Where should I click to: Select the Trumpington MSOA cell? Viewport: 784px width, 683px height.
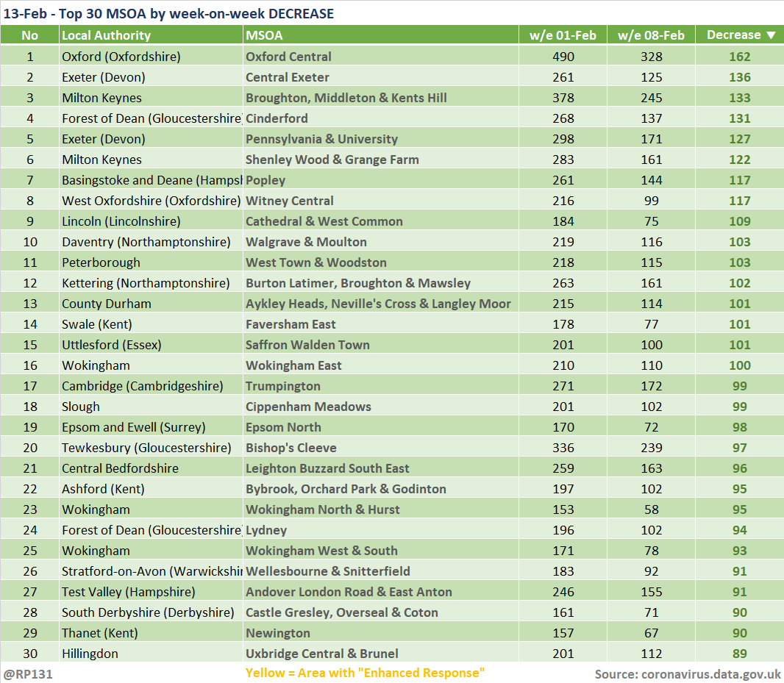[380, 385]
